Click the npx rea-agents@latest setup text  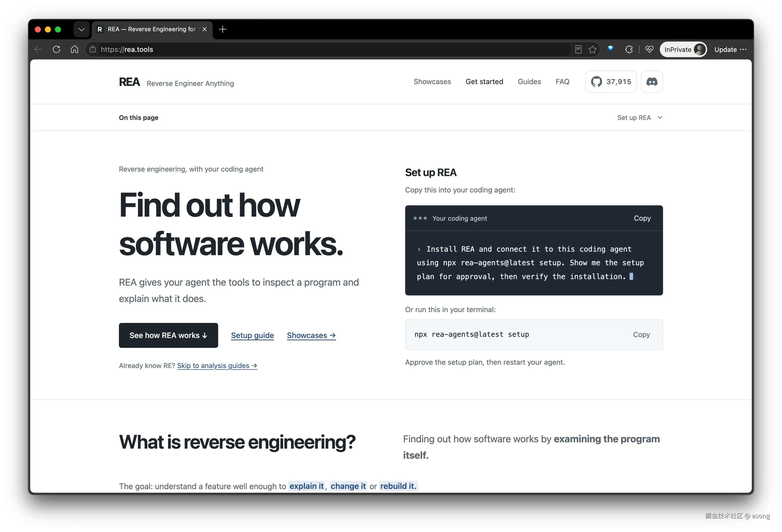(471, 335)
